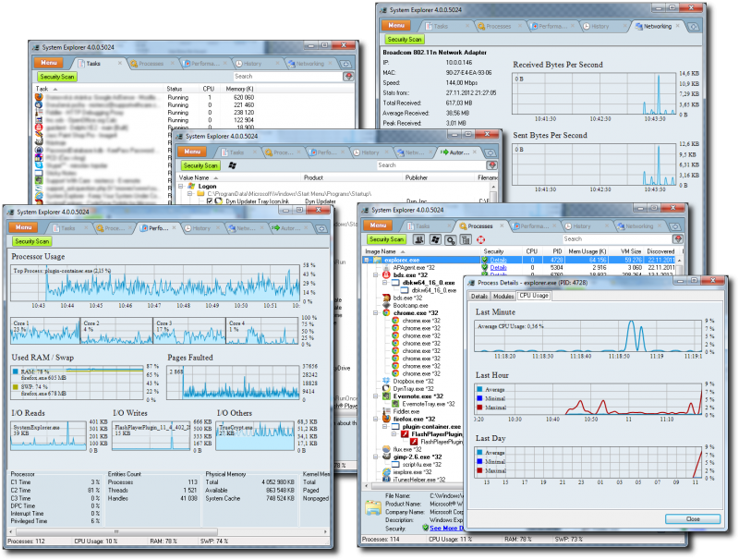Sort by Image Name column header
Image resolution: width=739 pixels, height=560 pixels.
click(421, 251)
